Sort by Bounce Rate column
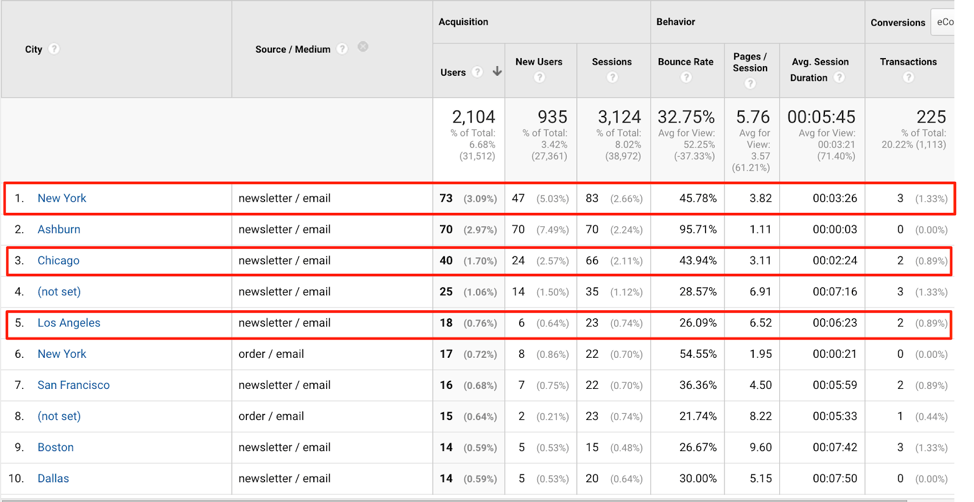Image resolution: width=974 pixels, height=502 pixels. click(686, 62)
